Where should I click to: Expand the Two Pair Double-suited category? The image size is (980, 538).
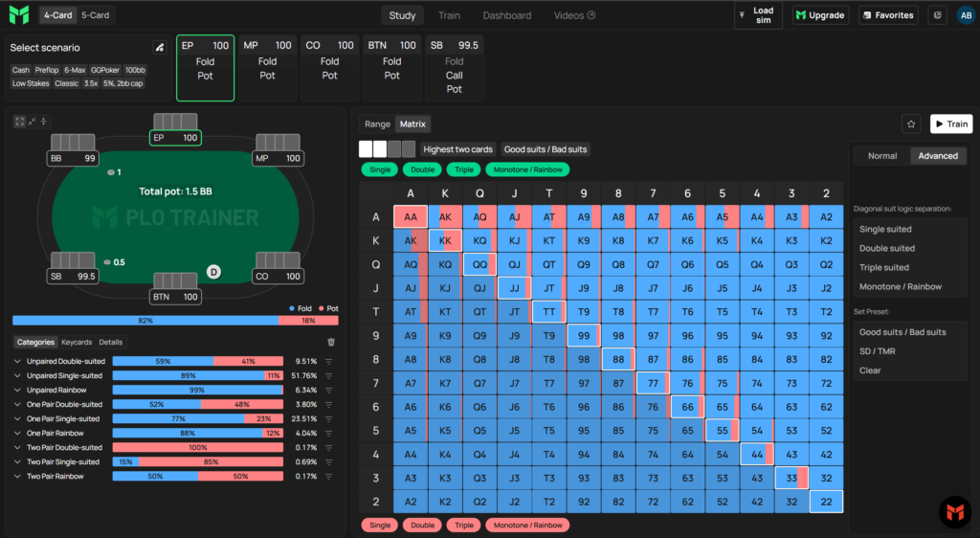coord(17,447)
